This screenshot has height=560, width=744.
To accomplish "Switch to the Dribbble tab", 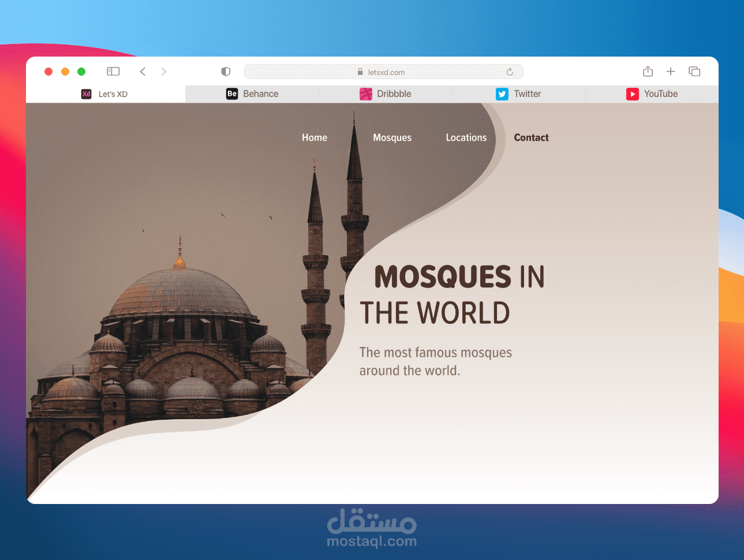I will [386, 94].
